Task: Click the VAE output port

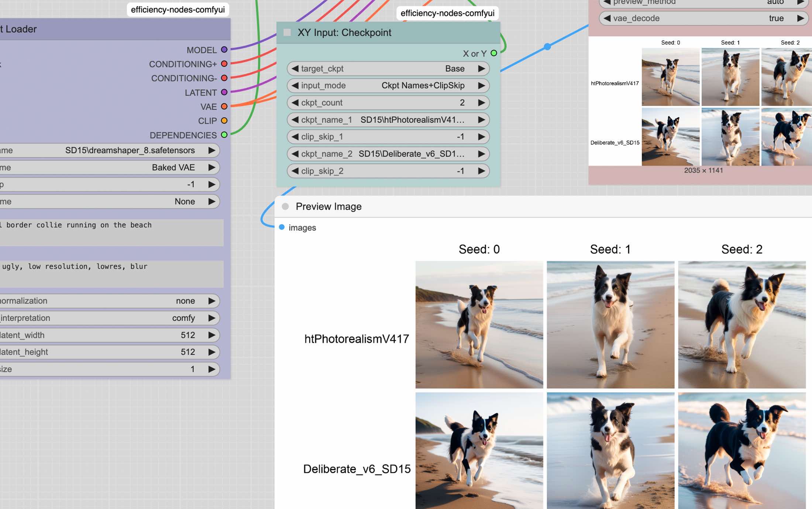Action: pyautogui.click(x=224, y=106)
